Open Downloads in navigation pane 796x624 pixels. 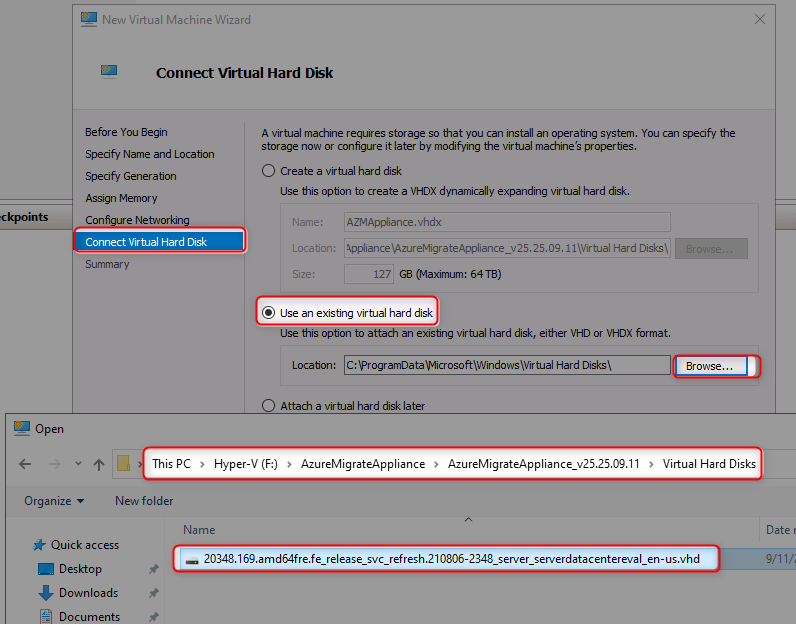[88, 593]
